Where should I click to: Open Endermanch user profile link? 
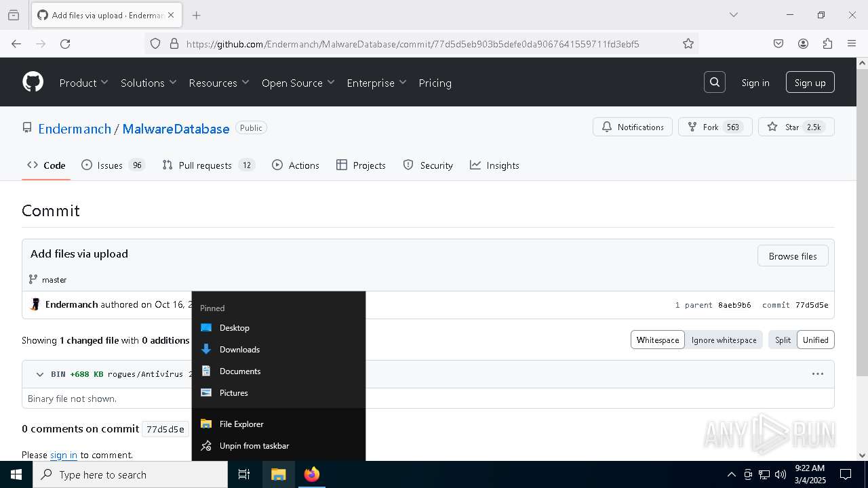pyautogui.click(x=75, y=128)
